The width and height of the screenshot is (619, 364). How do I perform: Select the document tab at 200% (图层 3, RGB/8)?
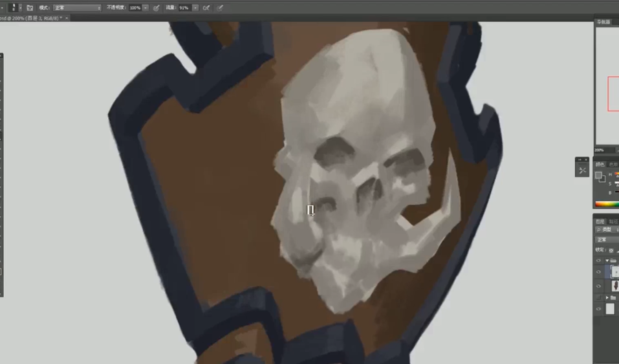[31, 18]
